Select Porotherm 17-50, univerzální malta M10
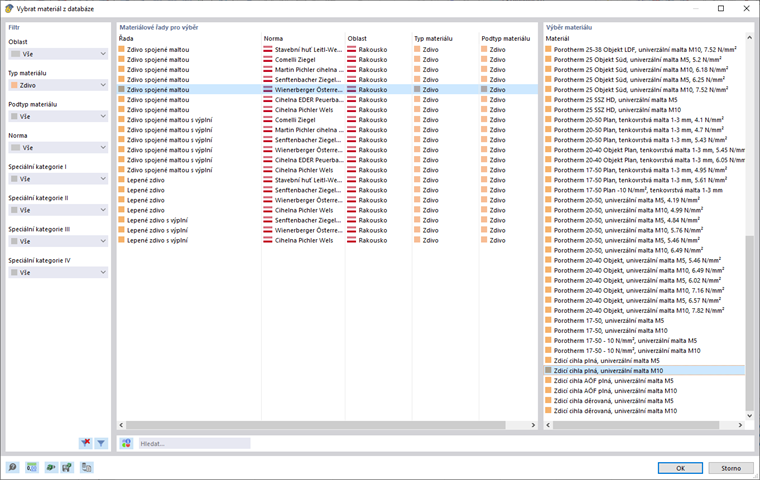The image size is (760, 480). [x=645, y=330]
